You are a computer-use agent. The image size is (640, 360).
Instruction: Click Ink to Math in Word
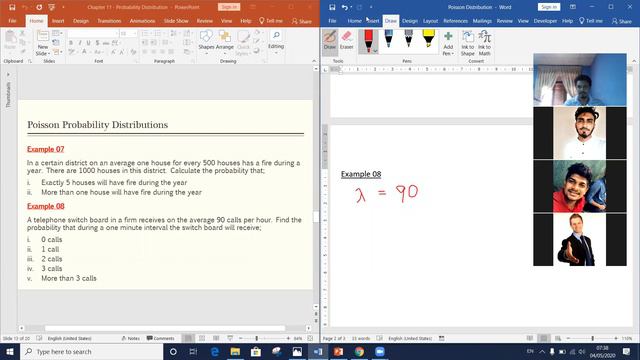tap(484, 44)
